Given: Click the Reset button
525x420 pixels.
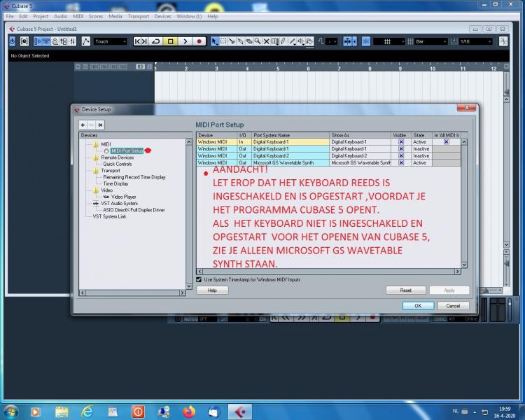Looking at the screenshot, I should (406, 290).
